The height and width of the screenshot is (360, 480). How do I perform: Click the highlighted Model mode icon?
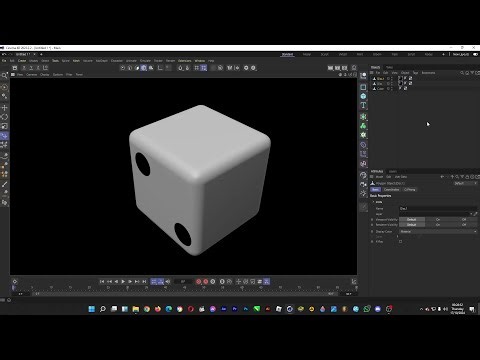(144, 68)
